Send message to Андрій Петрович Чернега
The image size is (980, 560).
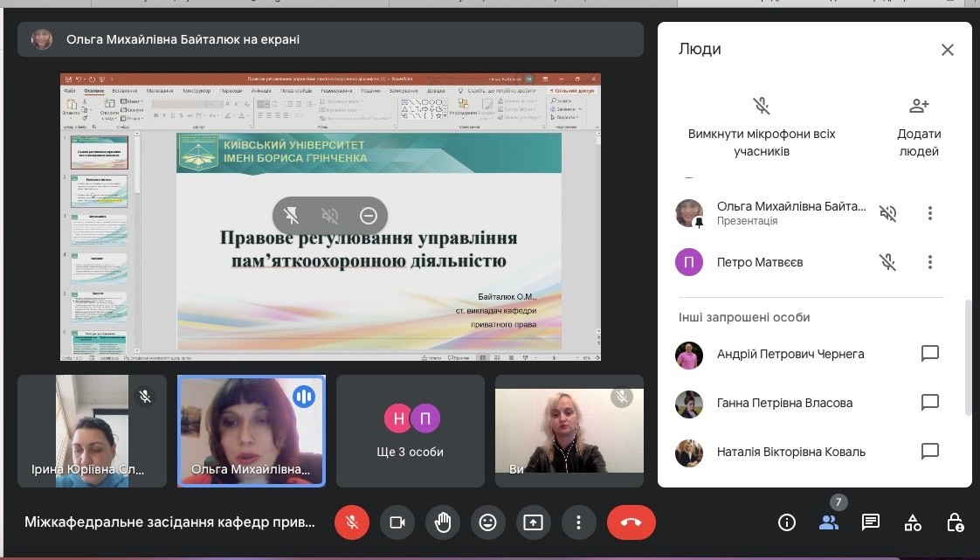(930, 354)
